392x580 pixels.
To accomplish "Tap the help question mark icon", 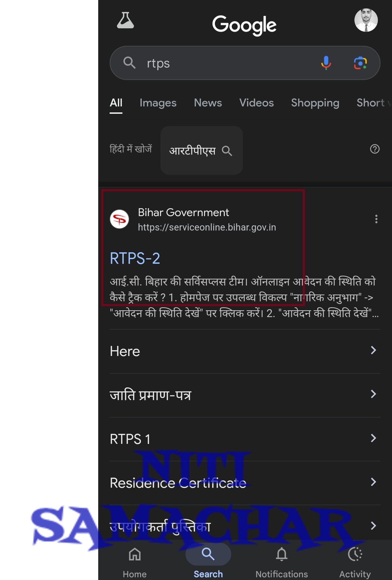I will (x=375, y=149).
